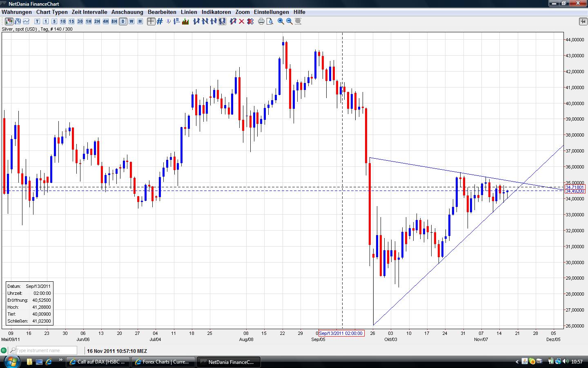
Task: Switch to Call auf DAX taskbar window
Action: [x=98, y=362]
